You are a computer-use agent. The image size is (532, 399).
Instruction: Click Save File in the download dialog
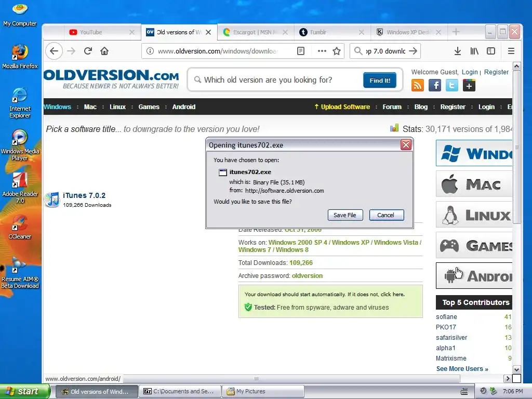345,215
